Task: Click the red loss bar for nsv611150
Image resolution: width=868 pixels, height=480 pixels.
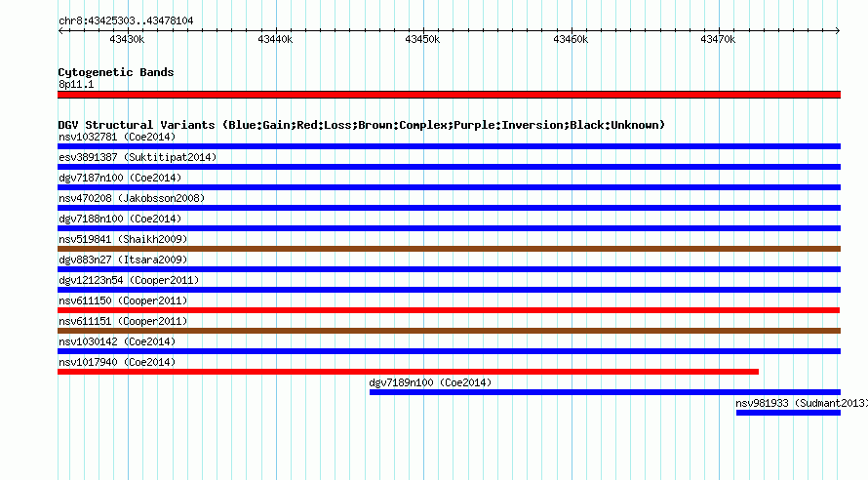Action: [x=449, y=310]
